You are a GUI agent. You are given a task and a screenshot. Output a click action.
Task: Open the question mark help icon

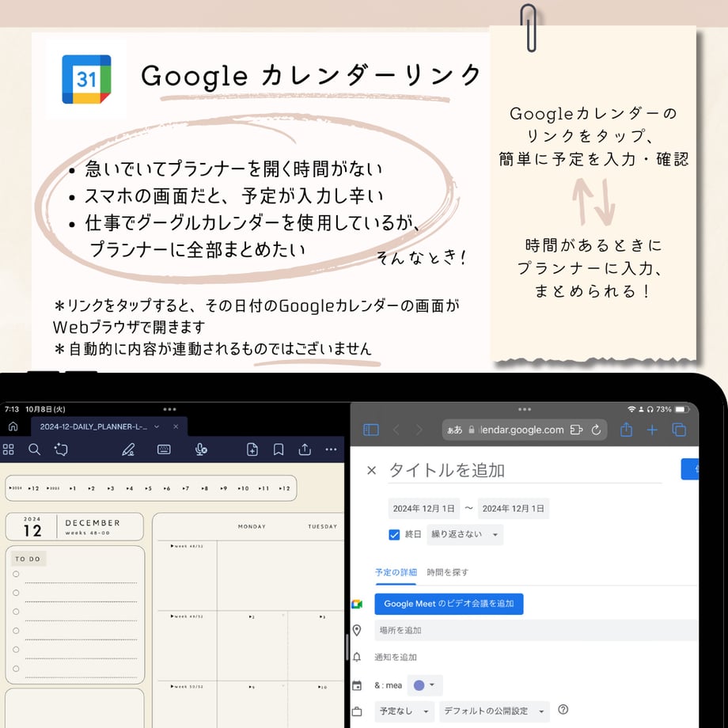(x=563, y=710)
